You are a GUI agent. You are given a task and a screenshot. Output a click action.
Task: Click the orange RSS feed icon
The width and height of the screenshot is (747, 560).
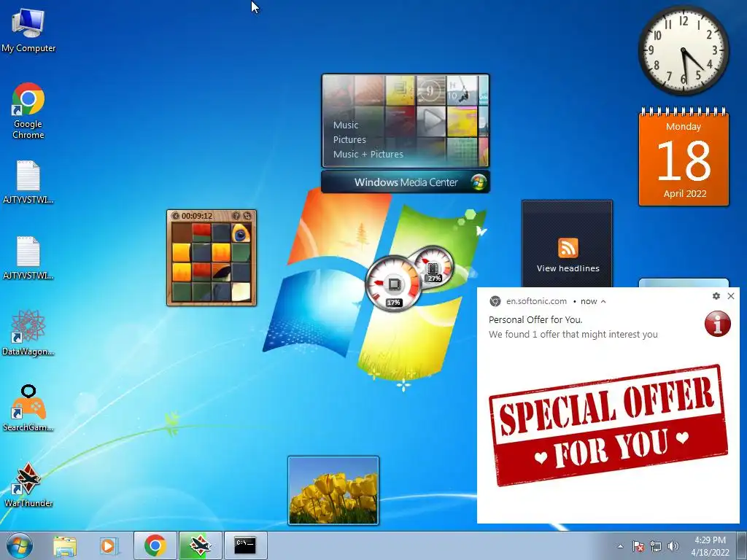[568, 248]
